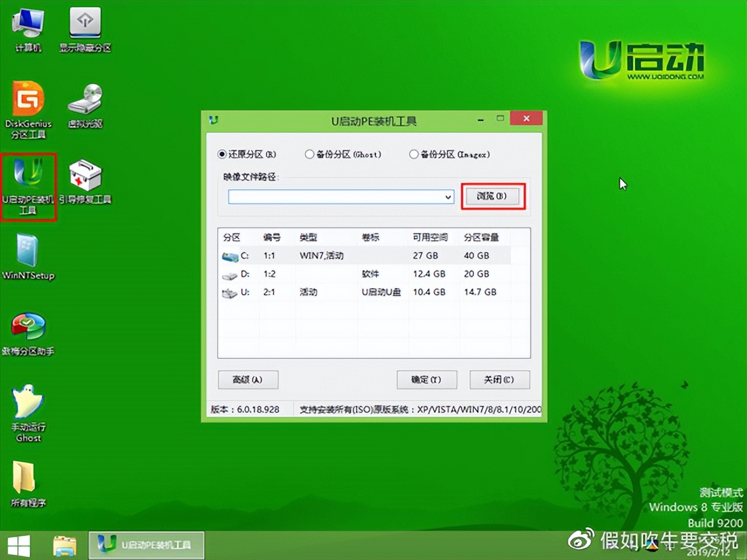Select the 还原分区 restore partition option
This screenshot has width=747, height=560.
[x=222, y=154]
